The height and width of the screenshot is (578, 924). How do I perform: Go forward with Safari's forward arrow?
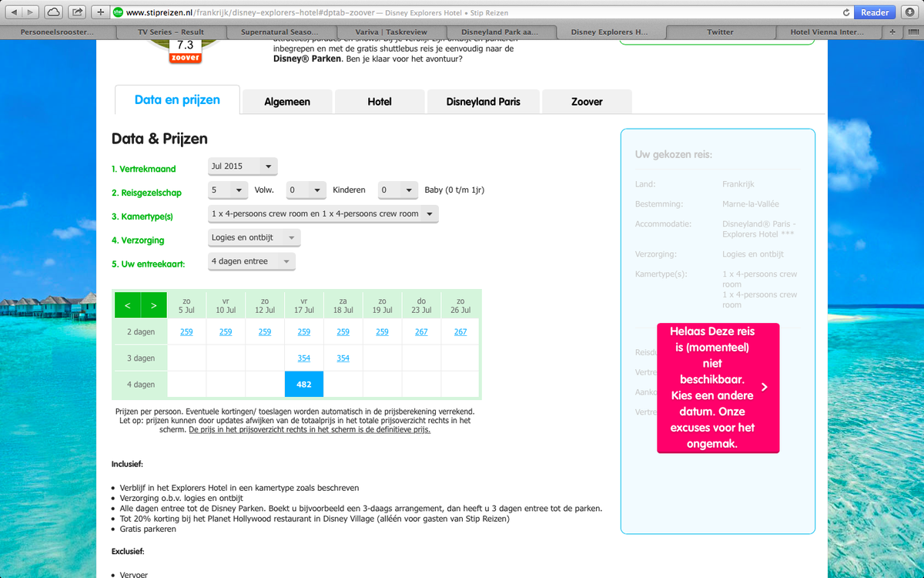32,12
